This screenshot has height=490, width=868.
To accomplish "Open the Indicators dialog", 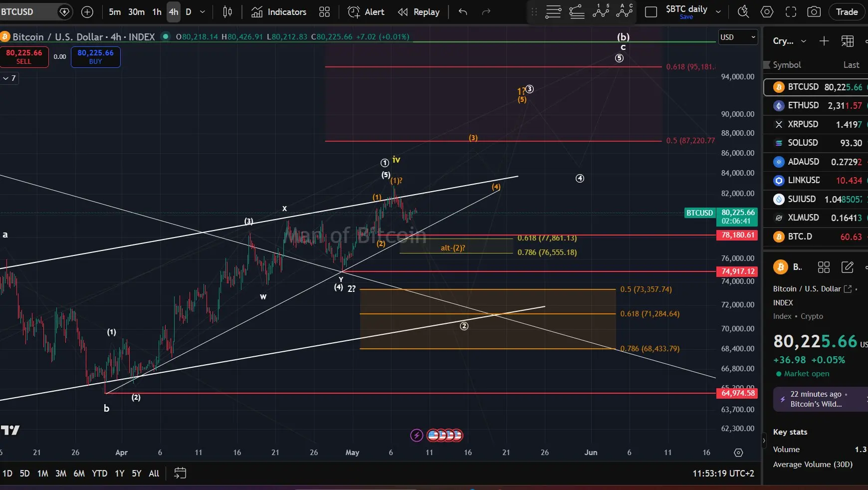I will tap(279, 12).
